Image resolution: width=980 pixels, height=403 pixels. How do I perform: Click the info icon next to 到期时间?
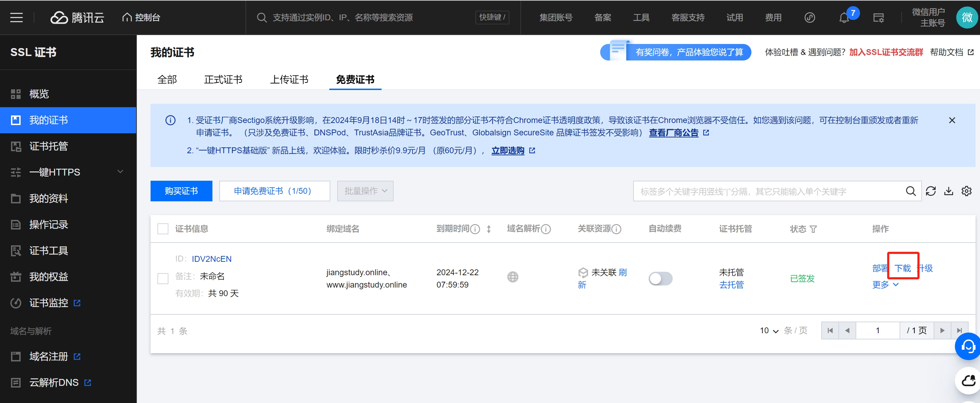point(475,229)
